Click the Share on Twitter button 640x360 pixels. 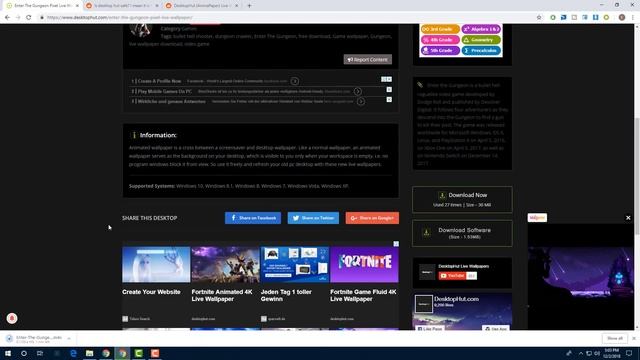(313, 218)
